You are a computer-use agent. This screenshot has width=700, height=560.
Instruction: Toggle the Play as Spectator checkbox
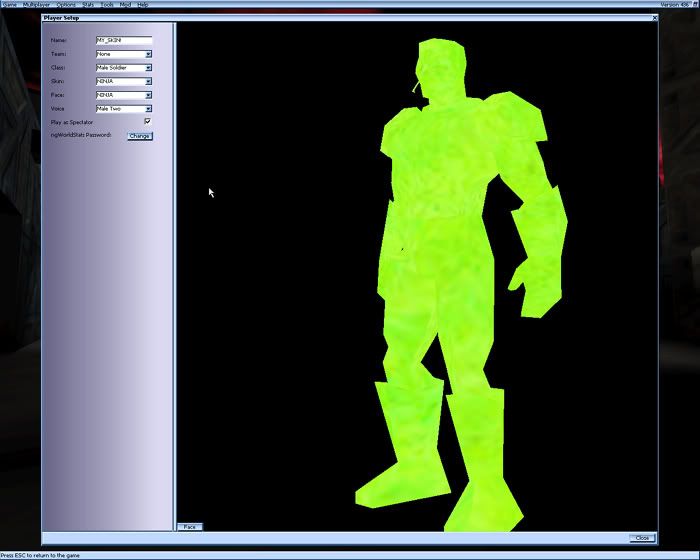pos(147,122)
